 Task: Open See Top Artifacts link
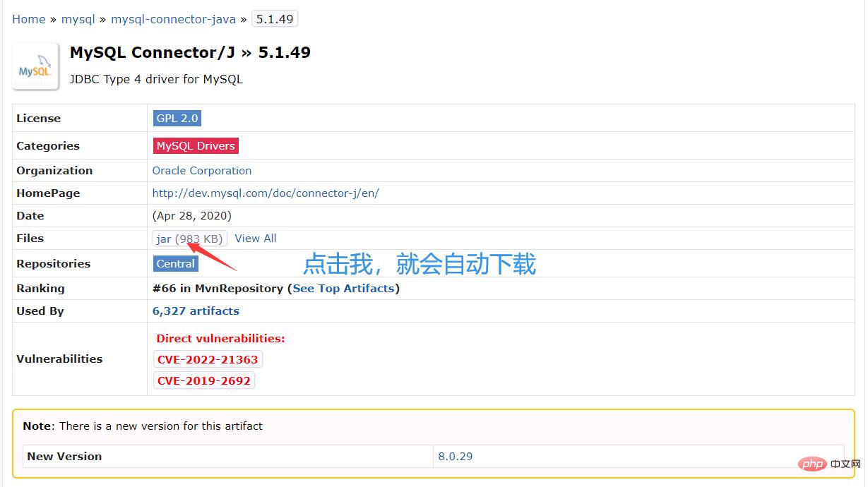click(x=343, y=288)
